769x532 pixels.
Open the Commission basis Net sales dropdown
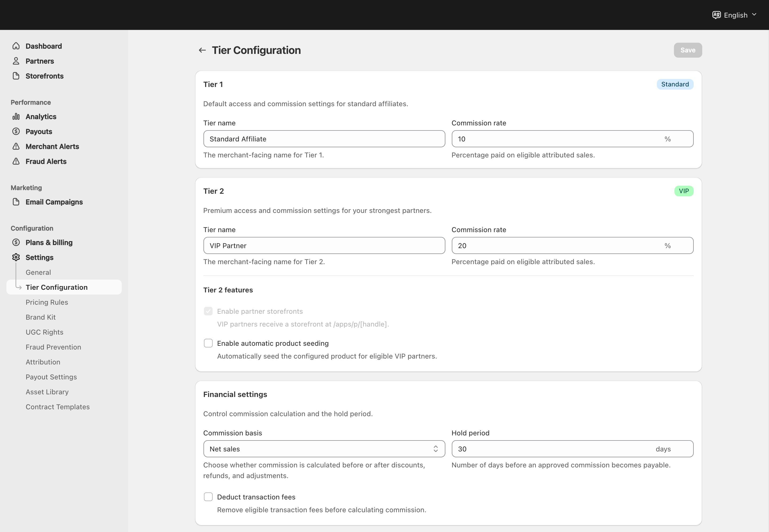tap(324, 449)
